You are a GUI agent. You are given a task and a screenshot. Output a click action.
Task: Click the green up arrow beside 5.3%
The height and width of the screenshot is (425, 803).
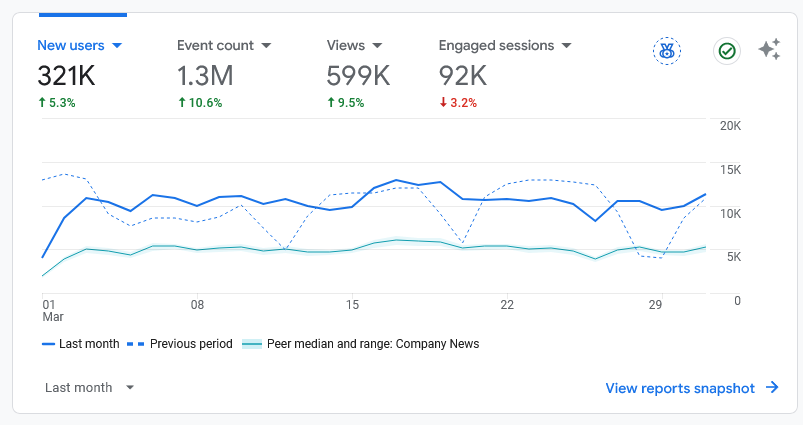[x=42, y=102]
